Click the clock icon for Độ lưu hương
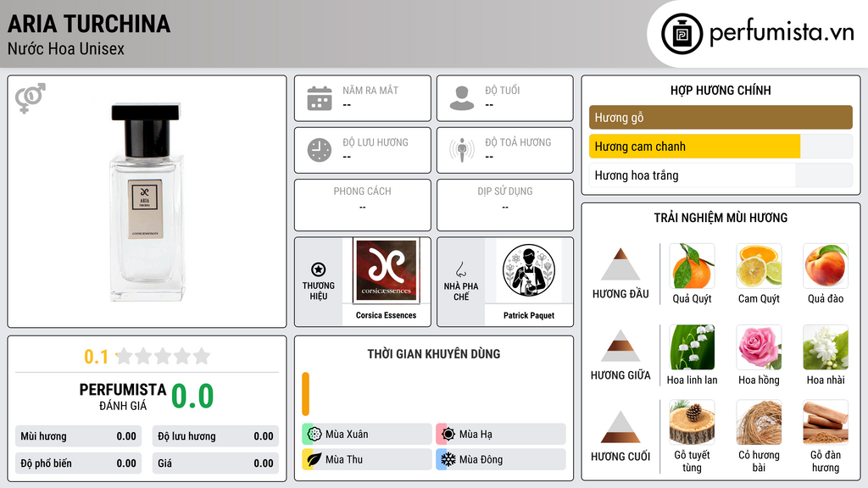 320,150
